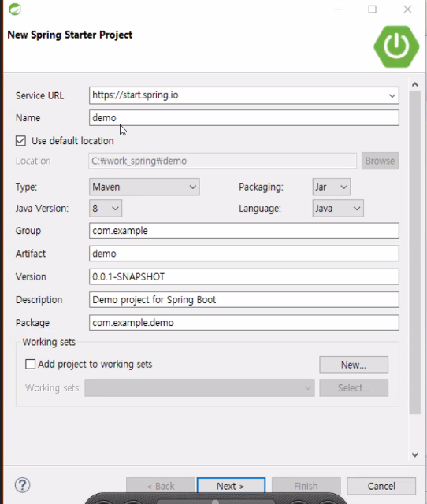Click the New... working set button

pos(354,365)
